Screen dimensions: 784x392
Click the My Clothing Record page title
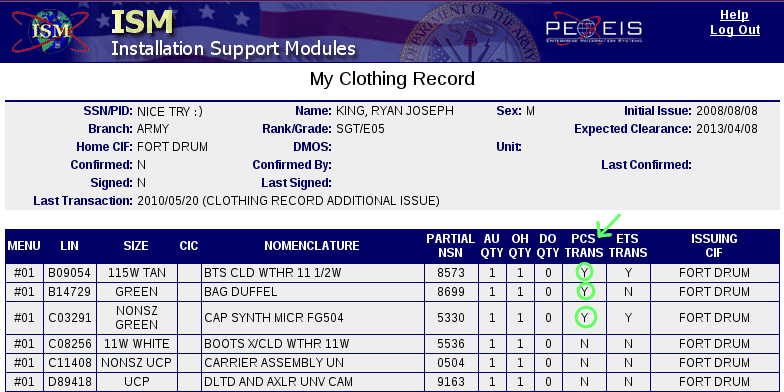point(392,79)
